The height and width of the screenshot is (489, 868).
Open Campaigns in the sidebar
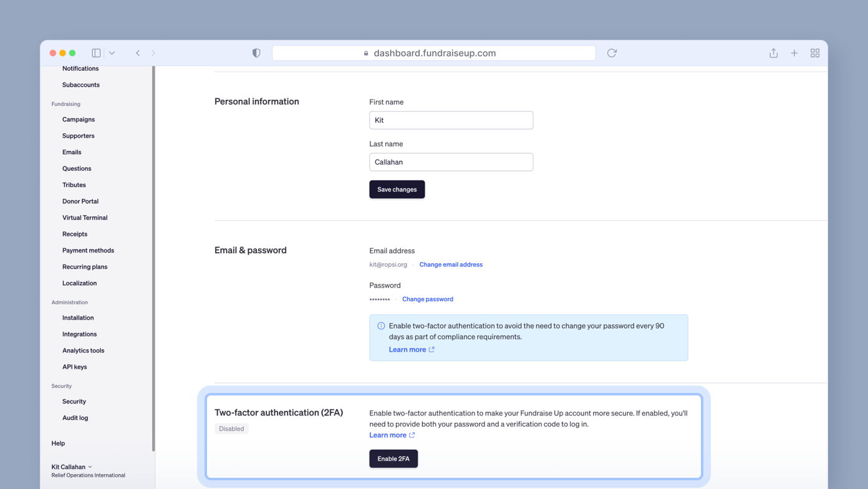pyautogui.click(x=78, y=119)
